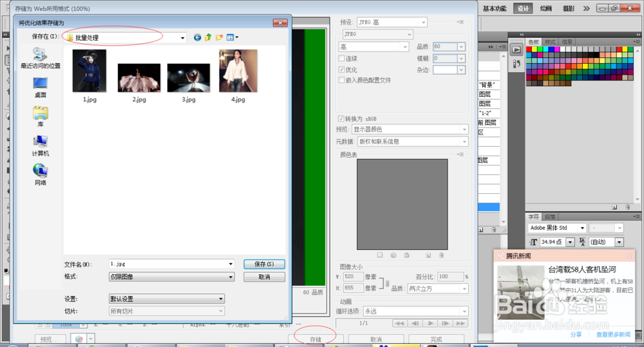Open the JPEG file format dropdown
The width and height of the screenshot is (644, 347).
click(x=377, y=34)
